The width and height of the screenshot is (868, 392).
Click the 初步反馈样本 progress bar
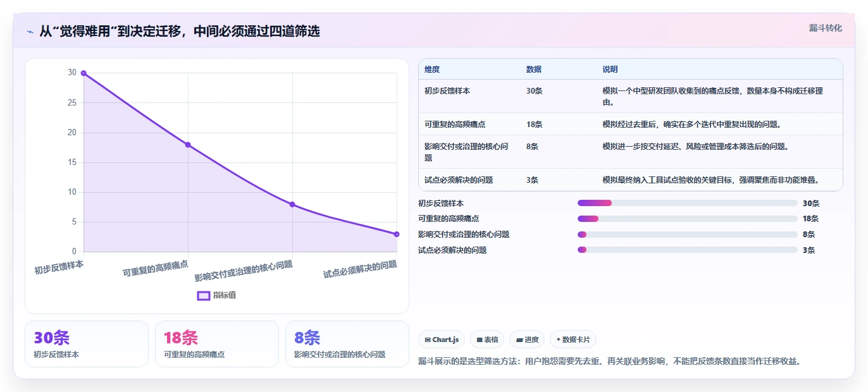coord(688,203)
